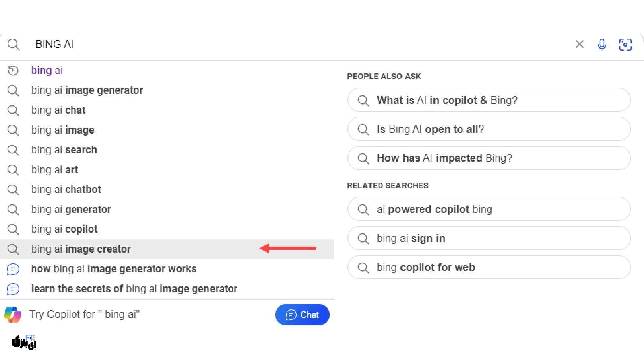Click chat bubble icon beside 'how bing ai image generator works'

pyautogui.click(x=13, y=269)
